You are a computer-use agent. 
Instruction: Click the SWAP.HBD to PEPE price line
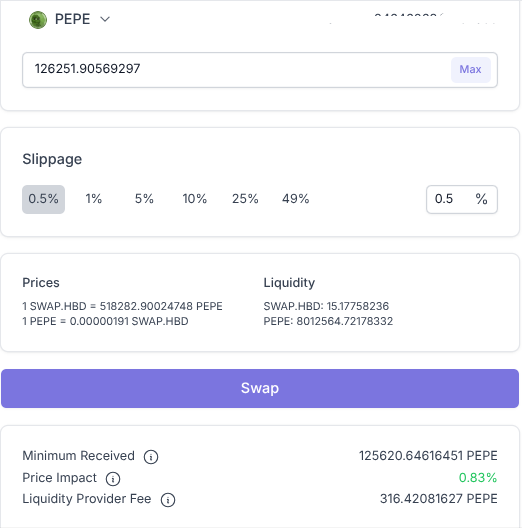(x=122, y=306)
